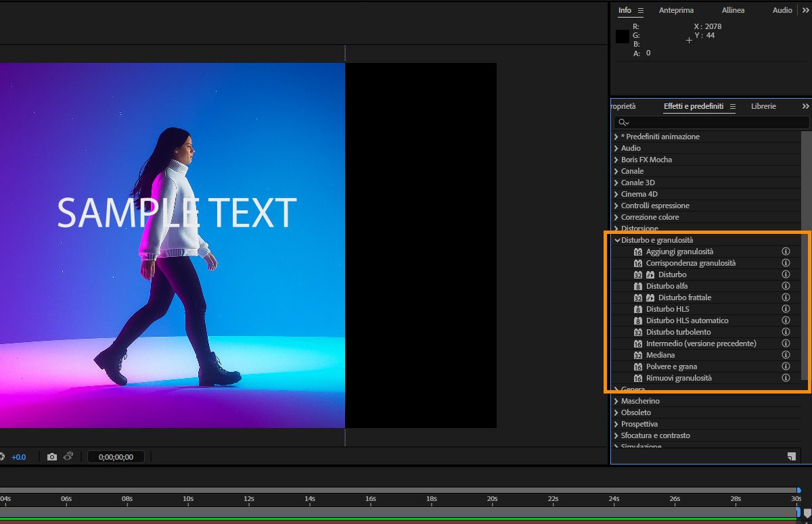Click info icon next to Aggiungi granulosità
This screenshot has width=812, height=524.
786,252
